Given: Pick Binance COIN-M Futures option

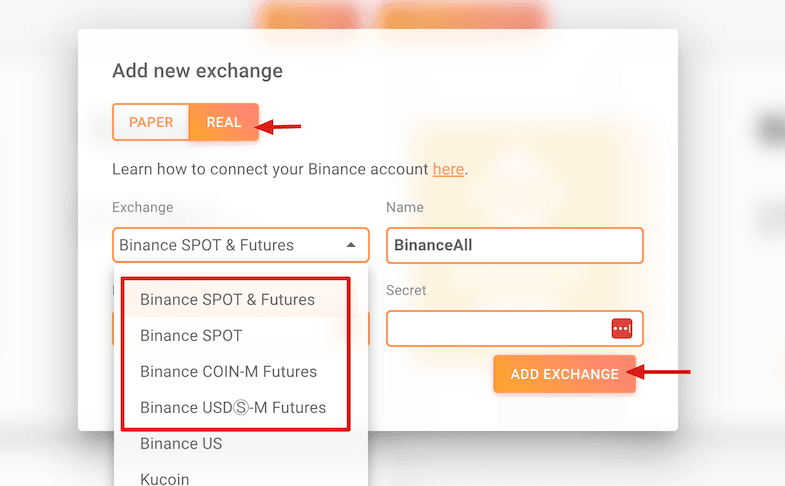Looking at the screenshot, I should coord(228,371).
